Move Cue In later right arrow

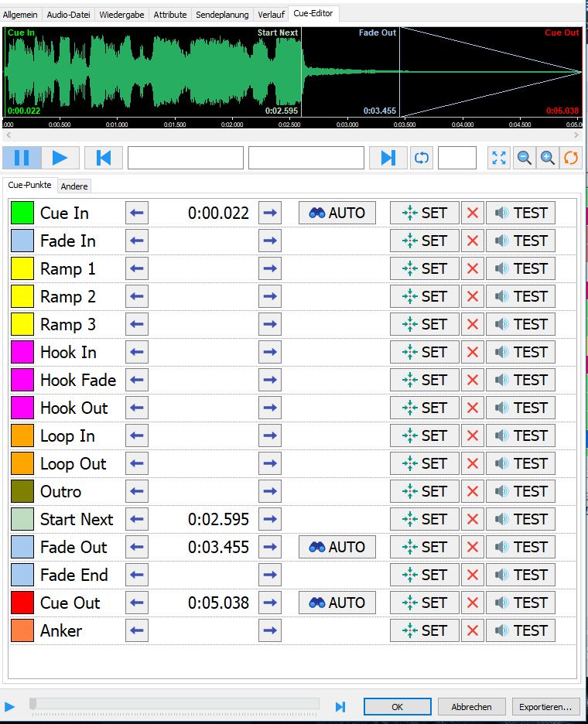(x=270, y=213)
